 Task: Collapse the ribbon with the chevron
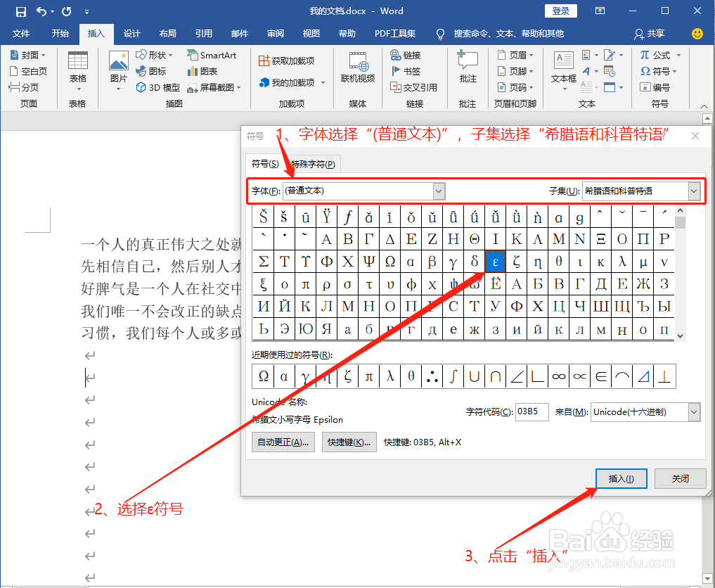tap(704, 106)
